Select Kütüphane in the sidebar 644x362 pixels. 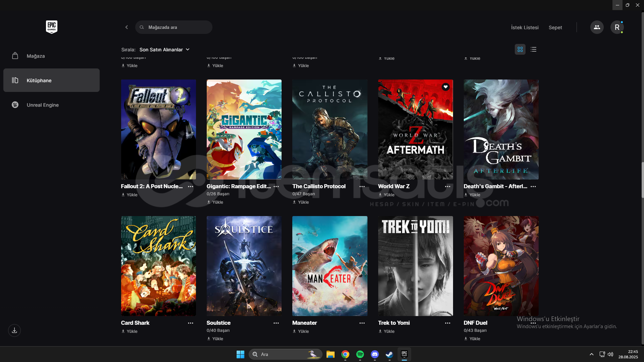pos(51,81)
